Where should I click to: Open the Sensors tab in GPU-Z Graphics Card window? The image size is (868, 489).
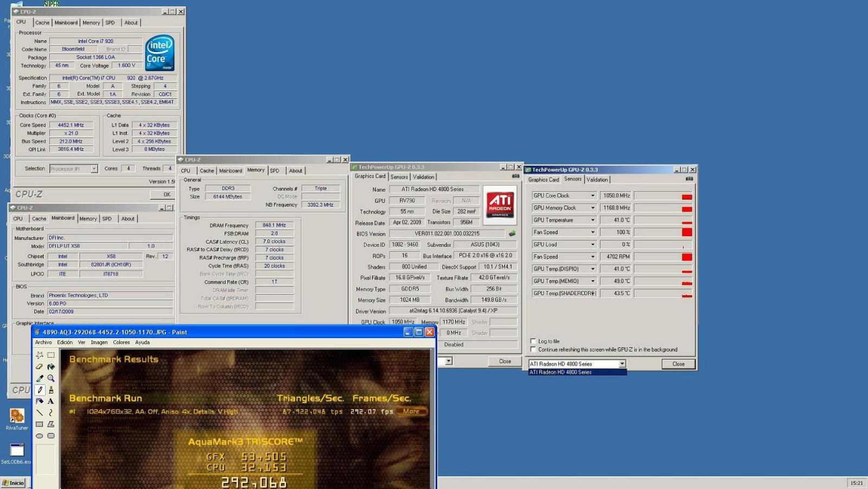click(399, 177)
